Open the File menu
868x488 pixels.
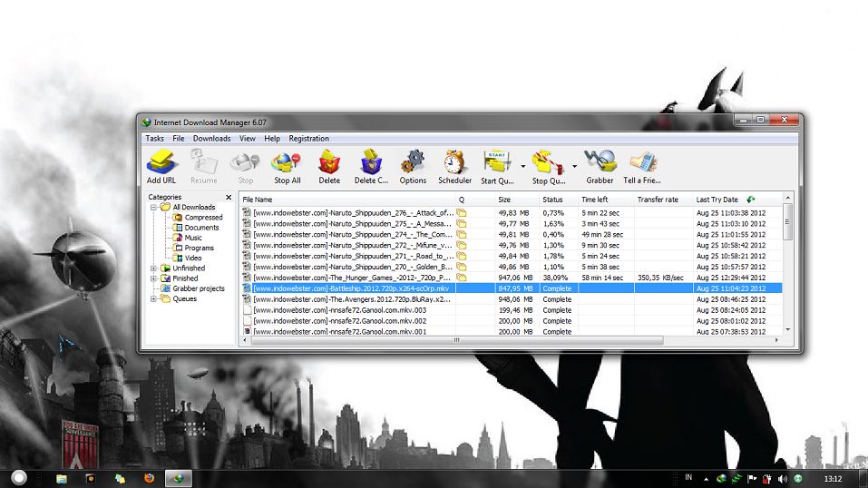coord(179,139)
